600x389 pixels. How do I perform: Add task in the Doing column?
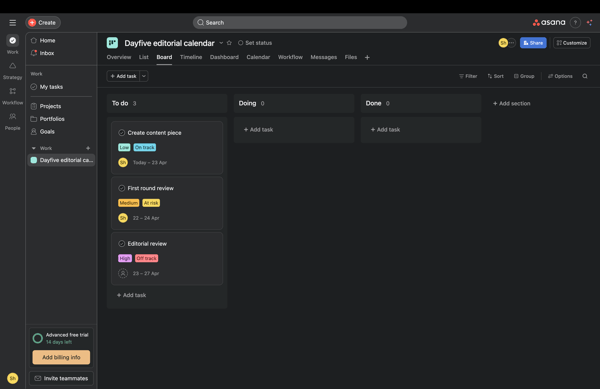258,130
